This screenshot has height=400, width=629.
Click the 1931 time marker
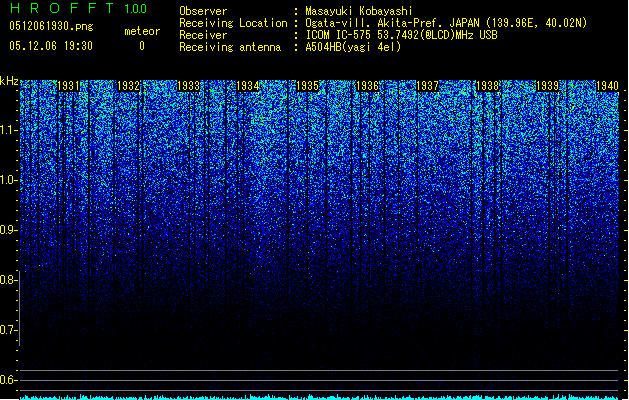pos(69,86)
